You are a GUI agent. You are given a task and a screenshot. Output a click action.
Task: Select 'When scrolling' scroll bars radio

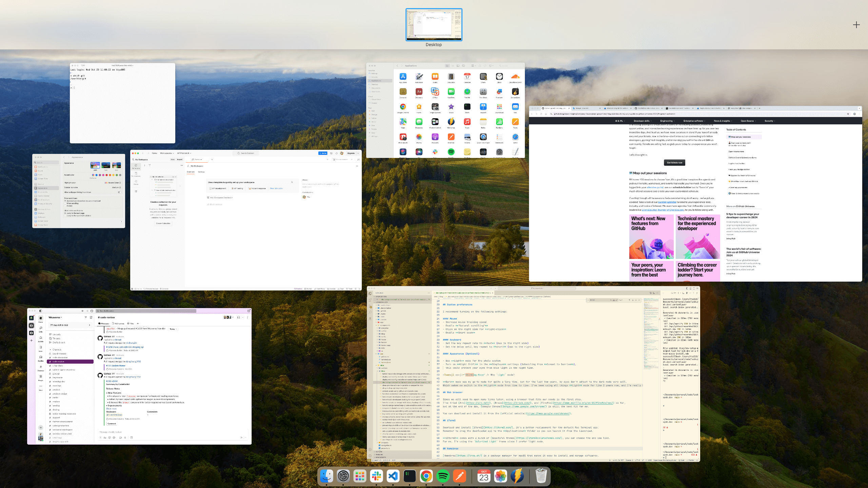pyautogui.click(x=65, y=203)
